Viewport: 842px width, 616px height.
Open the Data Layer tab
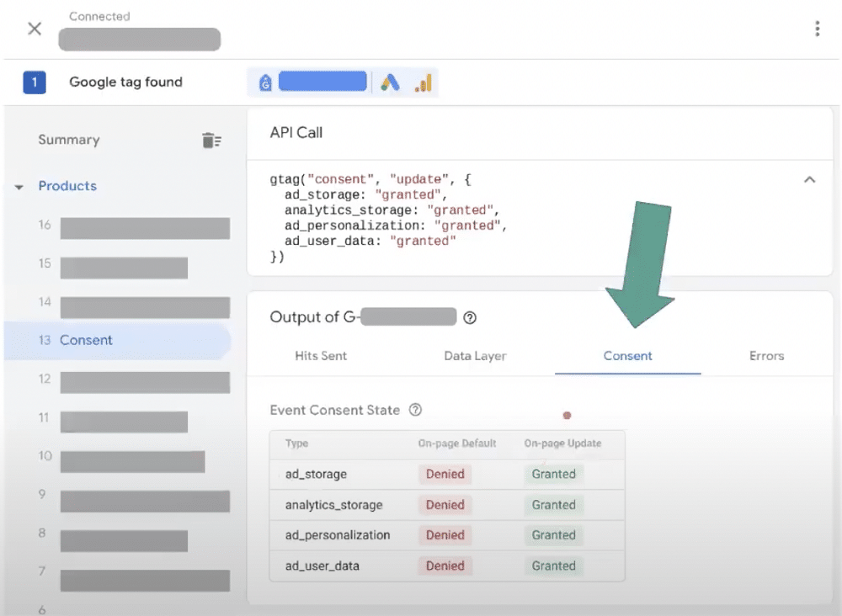475,356
